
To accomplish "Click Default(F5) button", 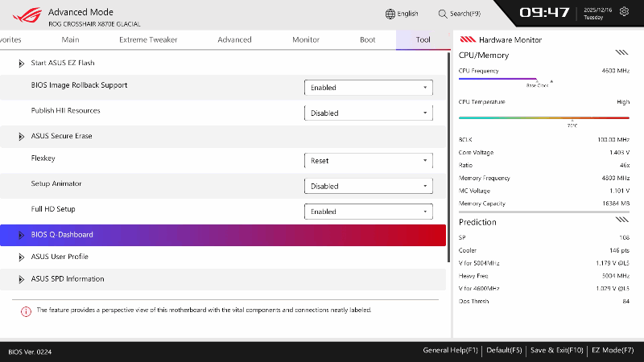I will (504, 351).
